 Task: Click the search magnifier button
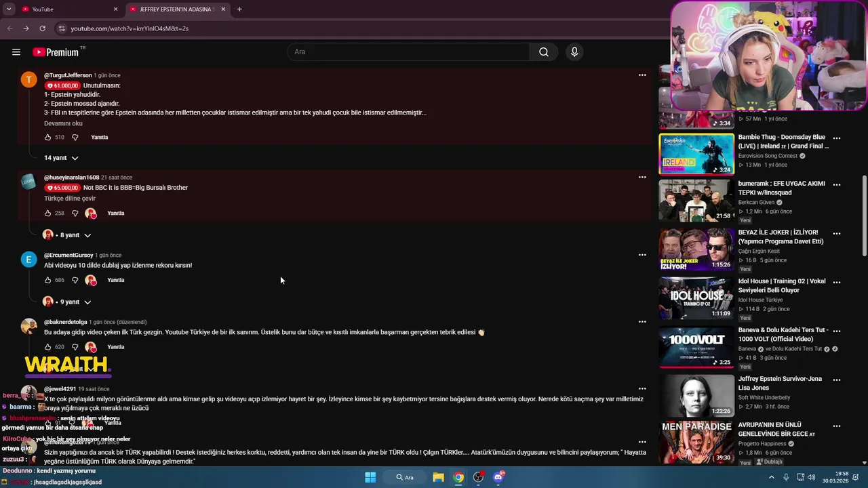click(544, 52)
